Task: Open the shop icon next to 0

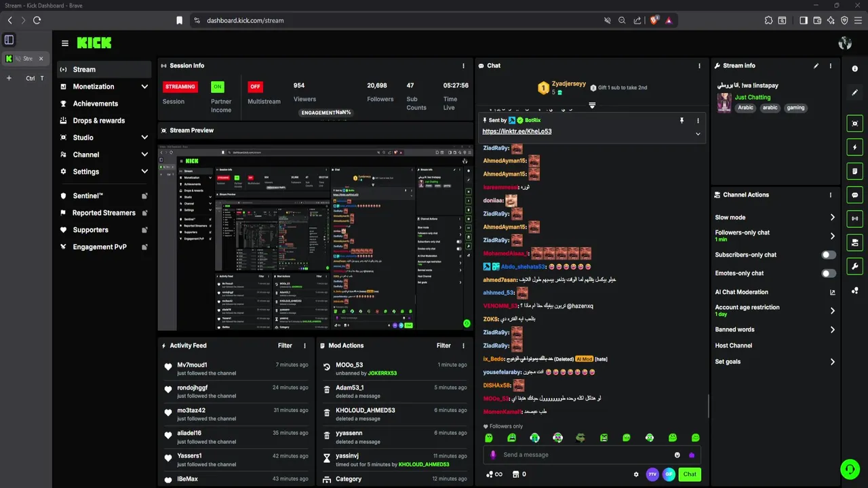Action: [x=515, y=474]
